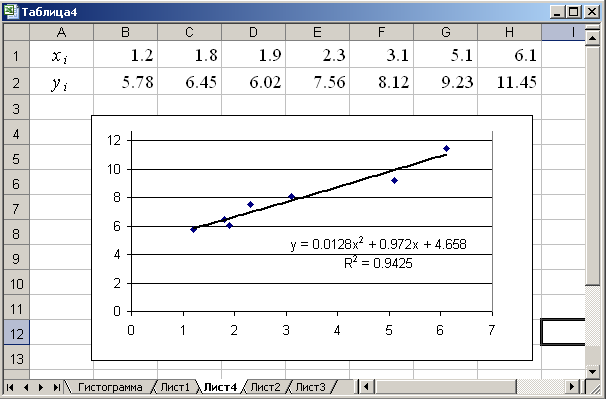The height and width of the screenshot is (399, 606).
Task: Select column D header
Action: coord(254,32)
